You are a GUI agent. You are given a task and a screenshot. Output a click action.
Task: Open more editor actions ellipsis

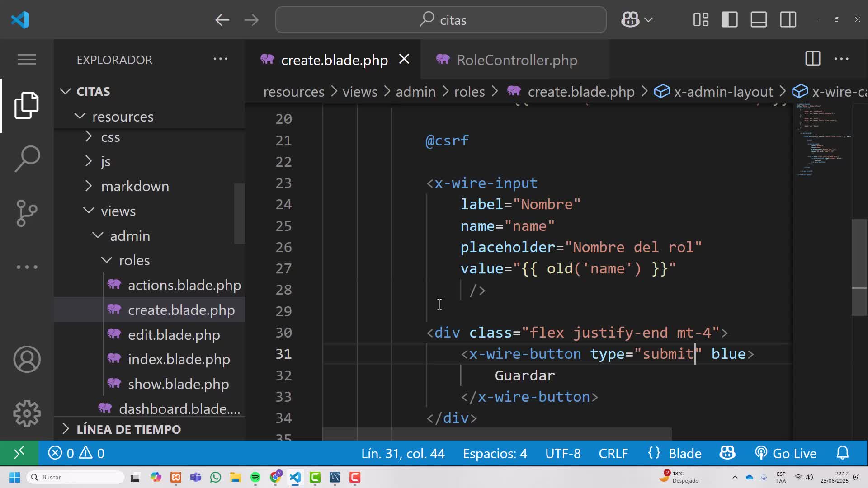coord(841,59)
